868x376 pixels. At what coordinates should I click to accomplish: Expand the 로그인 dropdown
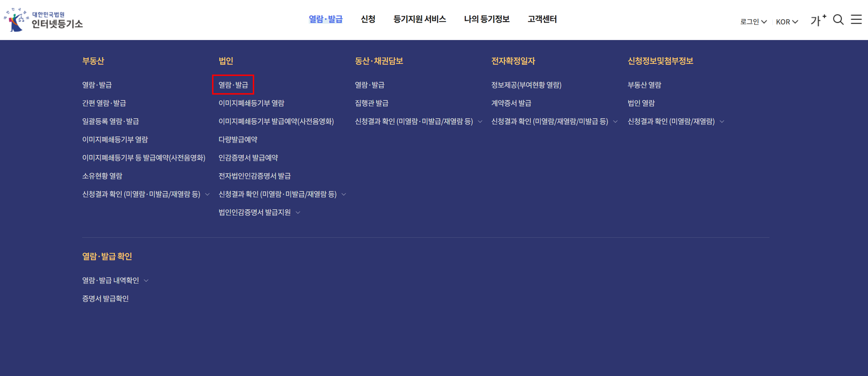point(753,22)
